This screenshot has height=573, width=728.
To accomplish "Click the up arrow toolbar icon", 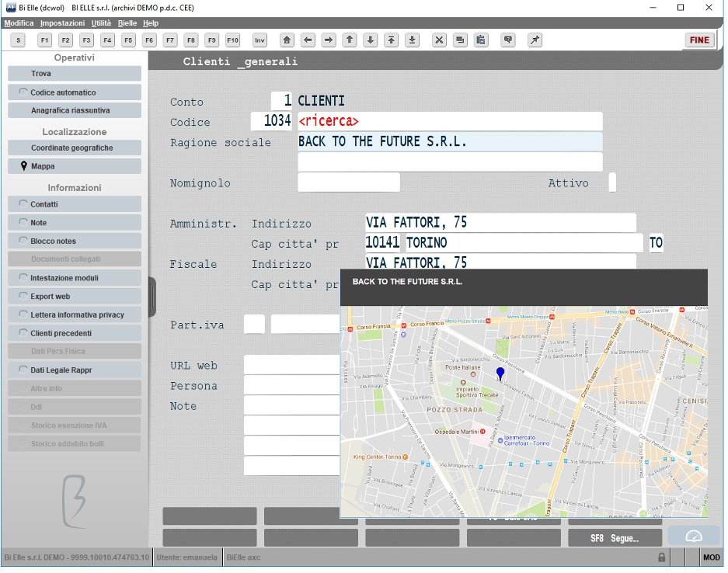I will coord(350,40).
